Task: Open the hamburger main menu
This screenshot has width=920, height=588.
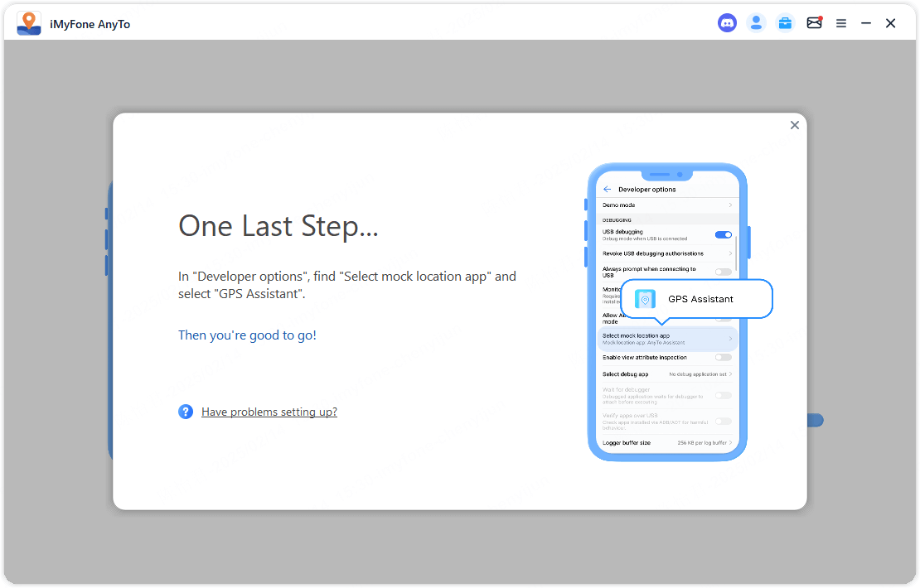Action: click(841, 23)
